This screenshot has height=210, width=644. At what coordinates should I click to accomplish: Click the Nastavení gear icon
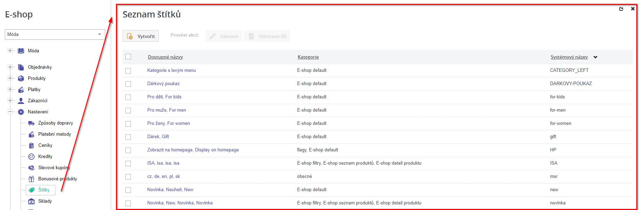point(21,112)
